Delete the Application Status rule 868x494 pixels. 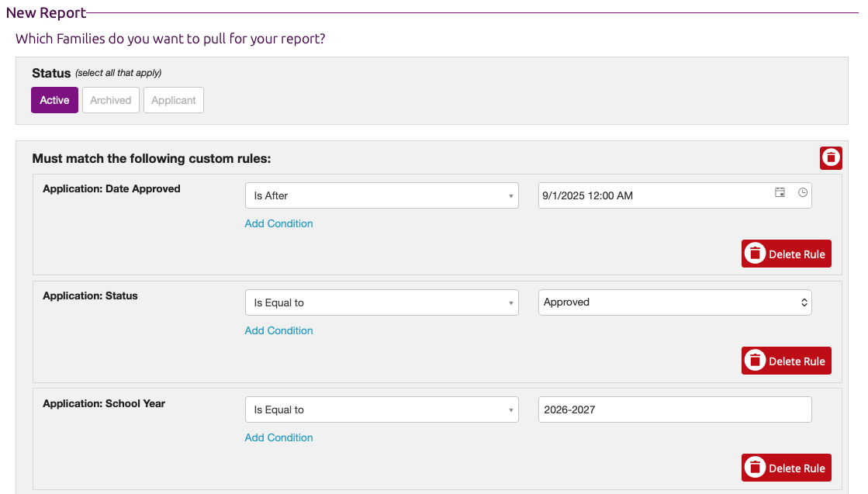click(786, 361)
